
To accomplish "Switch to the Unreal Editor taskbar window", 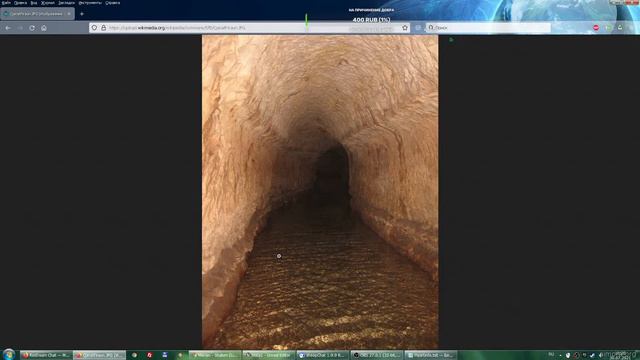I will click(269, 355).
